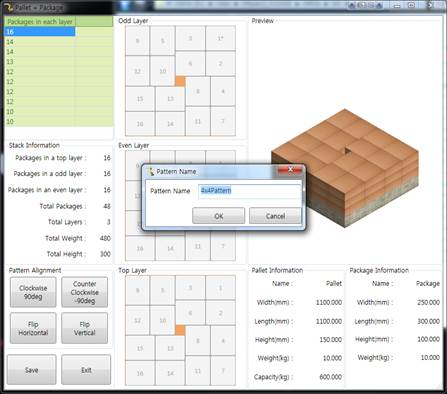The height and width of the screenshot is (394, 447).
Task: Select box 10 in the Odd Layer
Action: point(162,71)
